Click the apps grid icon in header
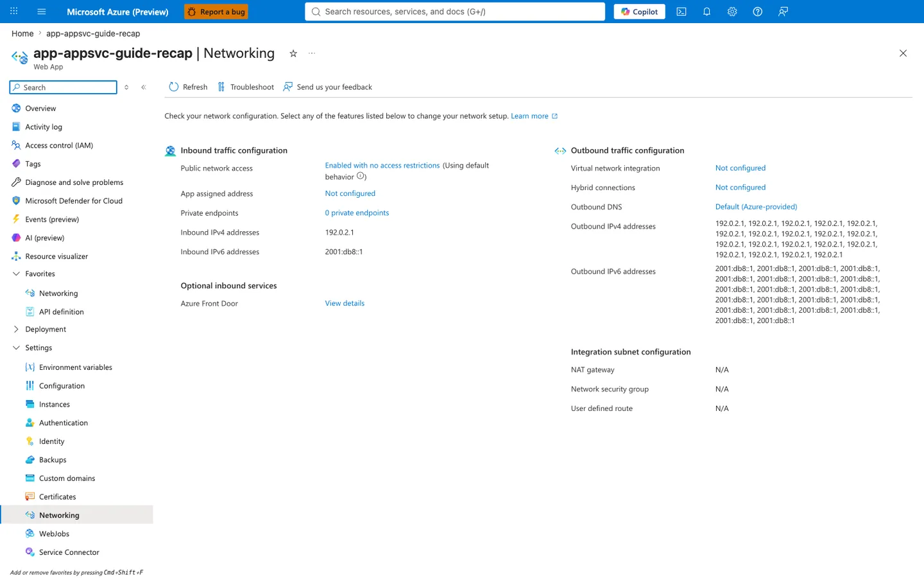Screen dimensions: 924x578 click(14, 12)
